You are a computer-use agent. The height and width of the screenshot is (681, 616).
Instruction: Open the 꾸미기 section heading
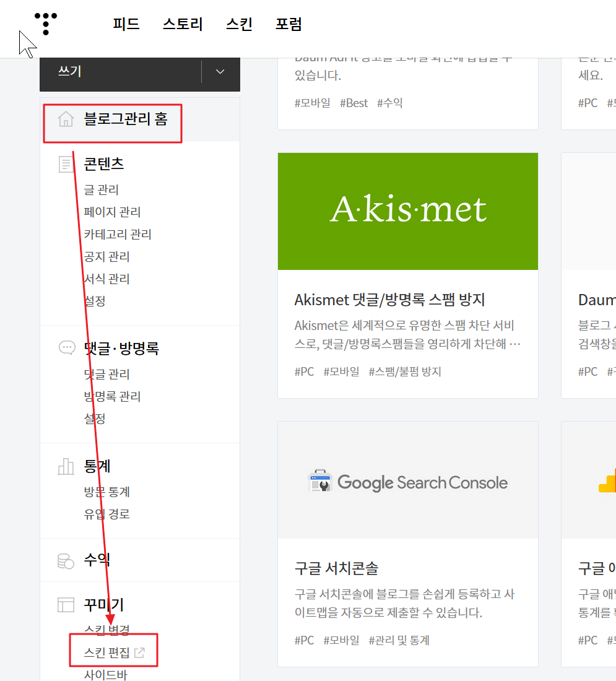[x=104, y=605]
